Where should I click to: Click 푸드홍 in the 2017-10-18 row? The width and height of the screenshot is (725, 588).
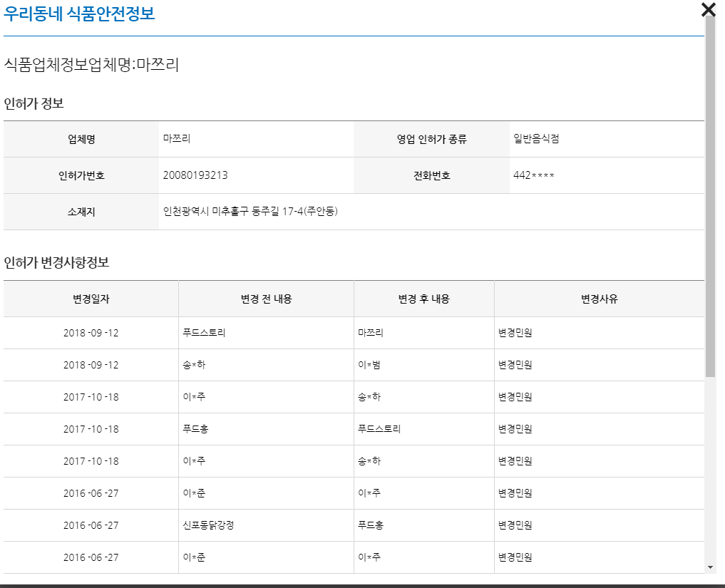point(195,429)
